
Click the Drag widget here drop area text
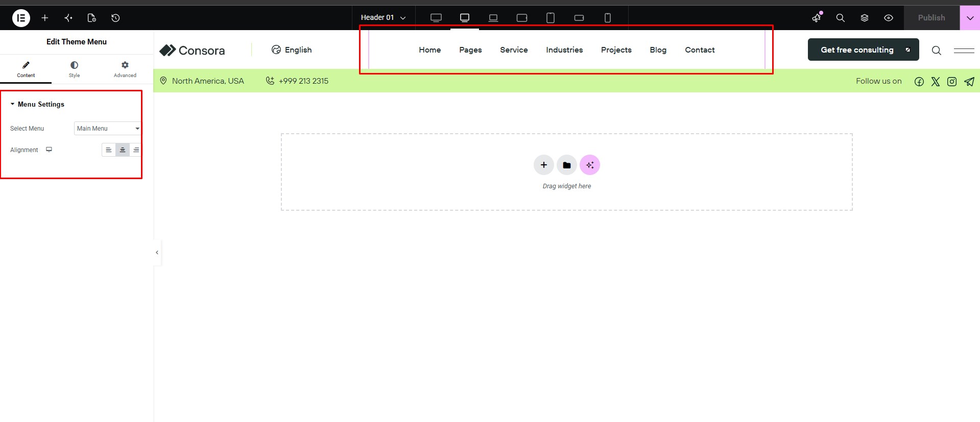tap(567, 186)
